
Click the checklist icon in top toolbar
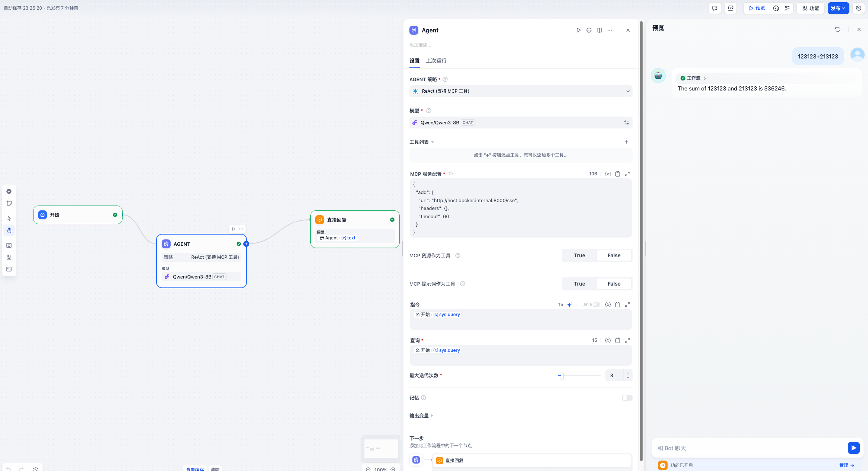pos(787,8)
